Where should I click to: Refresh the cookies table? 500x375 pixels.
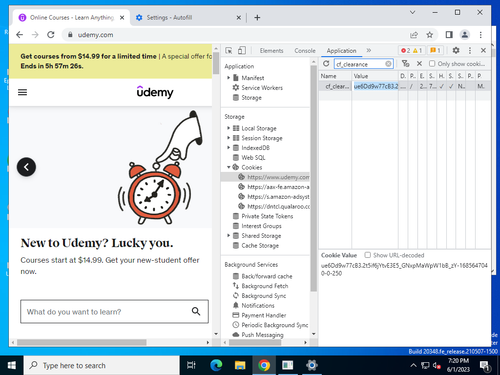coord(326,63)
